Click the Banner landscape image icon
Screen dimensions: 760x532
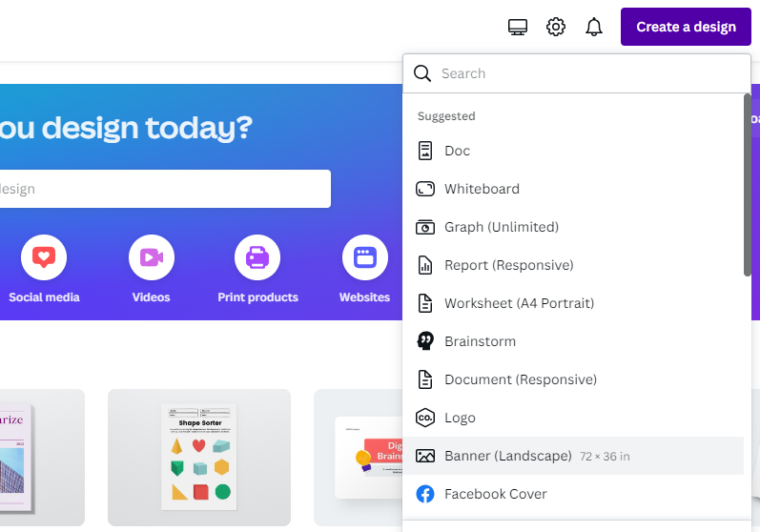click(x=425, y=456)
